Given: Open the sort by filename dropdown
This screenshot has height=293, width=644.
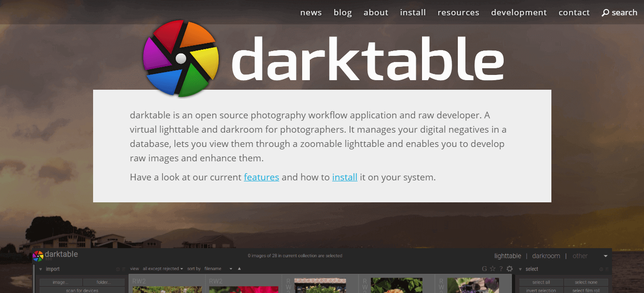Looking at the screenshot, I should coord(218,269).
